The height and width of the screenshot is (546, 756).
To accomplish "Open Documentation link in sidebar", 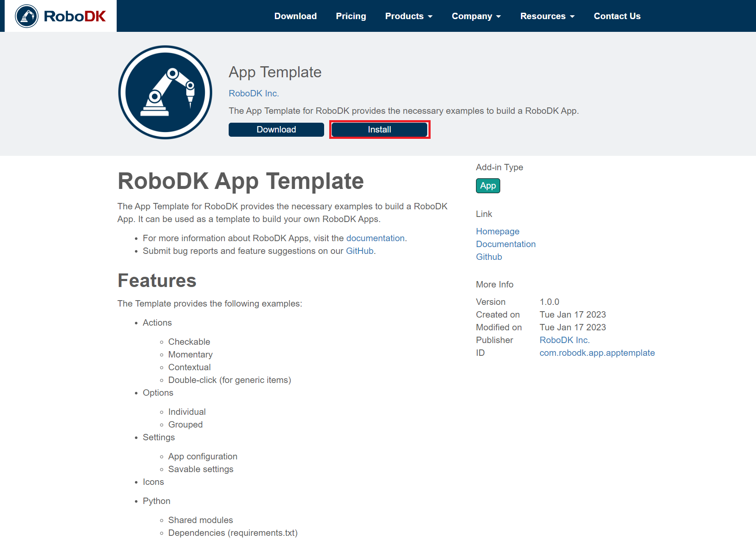I will (x=505, y=244).
